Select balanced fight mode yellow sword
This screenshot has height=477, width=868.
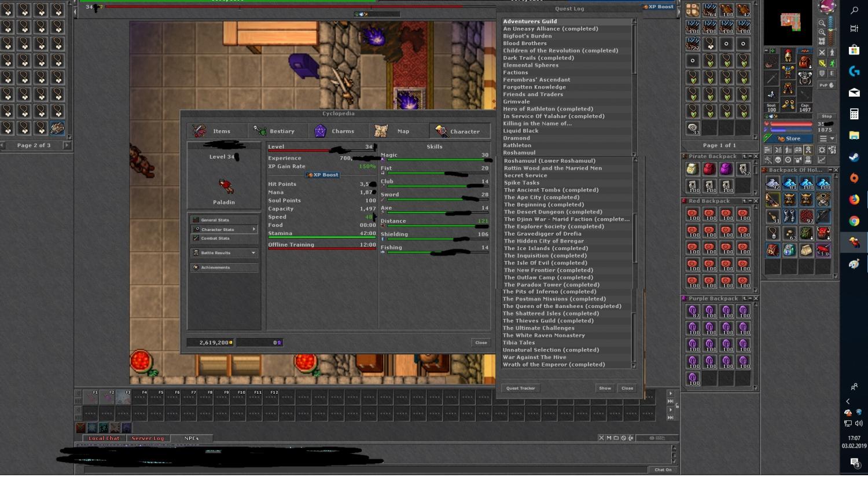coord(822,63)
